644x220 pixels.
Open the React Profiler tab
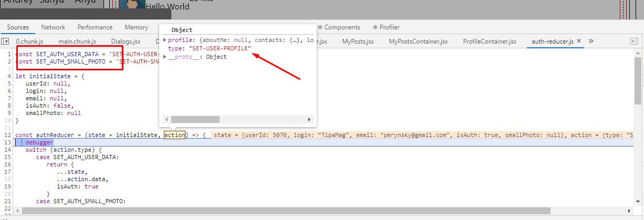point(386,27)
